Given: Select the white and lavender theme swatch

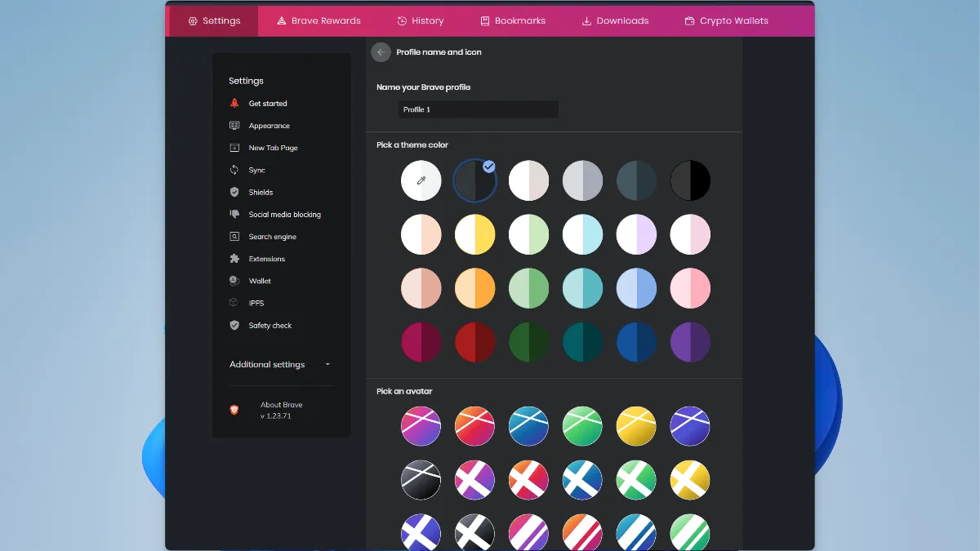Looking at the screenshot, I should 637,234.
